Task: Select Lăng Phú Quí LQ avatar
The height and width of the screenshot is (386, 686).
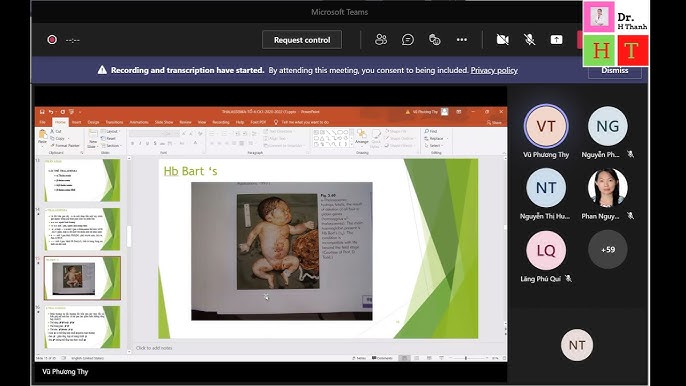Action: (x=546, y=250)
